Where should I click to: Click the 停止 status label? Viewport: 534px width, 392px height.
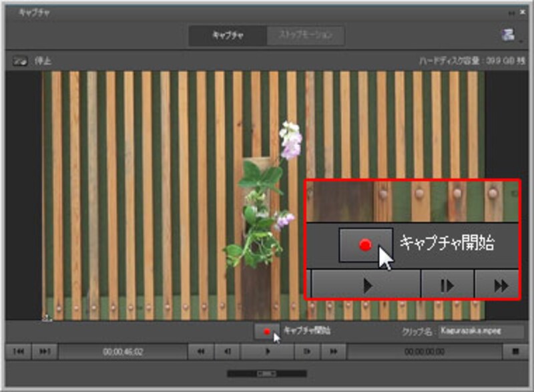click(x=43, y=61)
